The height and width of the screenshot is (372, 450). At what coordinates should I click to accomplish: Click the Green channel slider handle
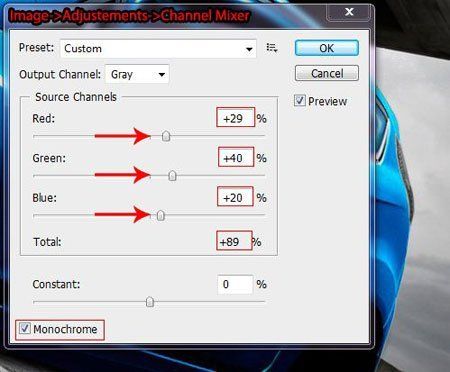172,176
